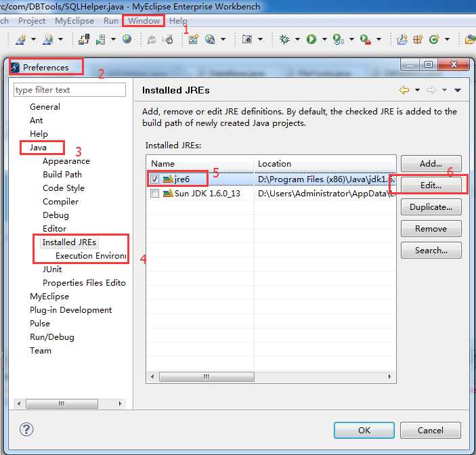This screenshot has width=476, height=455.
Task: Click the help question mark icon
Action: click(x=26, y=429)
